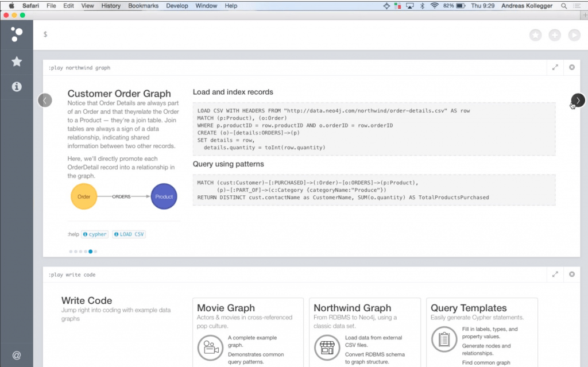Save query as favorite with the editor star button

coord(536,35)
